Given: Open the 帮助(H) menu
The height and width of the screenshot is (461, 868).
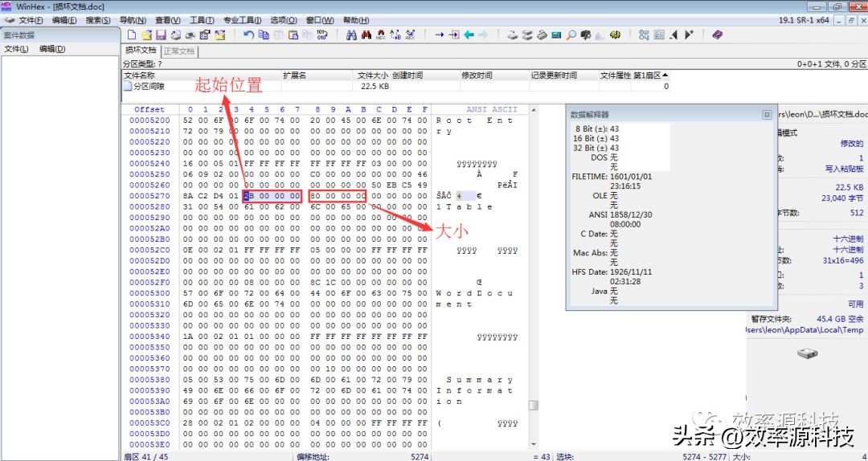Looking at the screenshot, I should (x=356, y=20).
